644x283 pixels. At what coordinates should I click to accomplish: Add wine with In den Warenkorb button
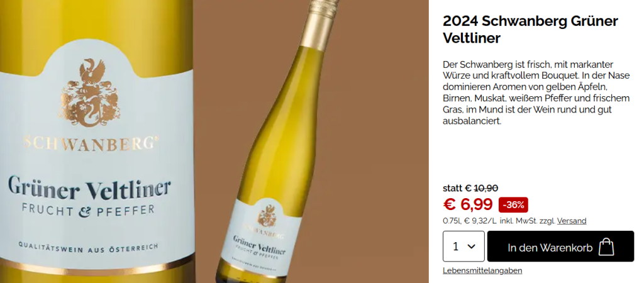[560, 247]
